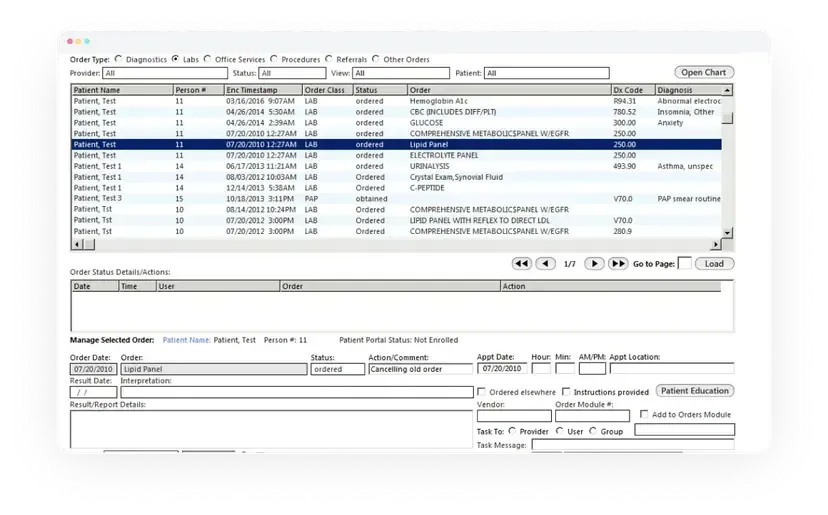The width and height of the screenshot is (828, 515).
Task: Click the Patient Name link
Action: point(186,340)
